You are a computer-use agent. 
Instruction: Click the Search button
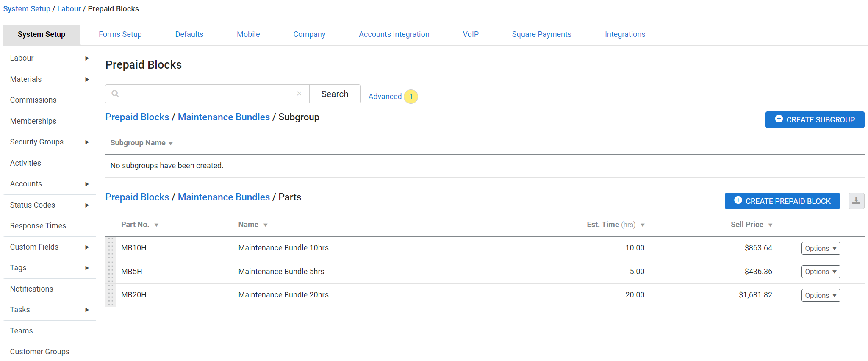point(335,94)
